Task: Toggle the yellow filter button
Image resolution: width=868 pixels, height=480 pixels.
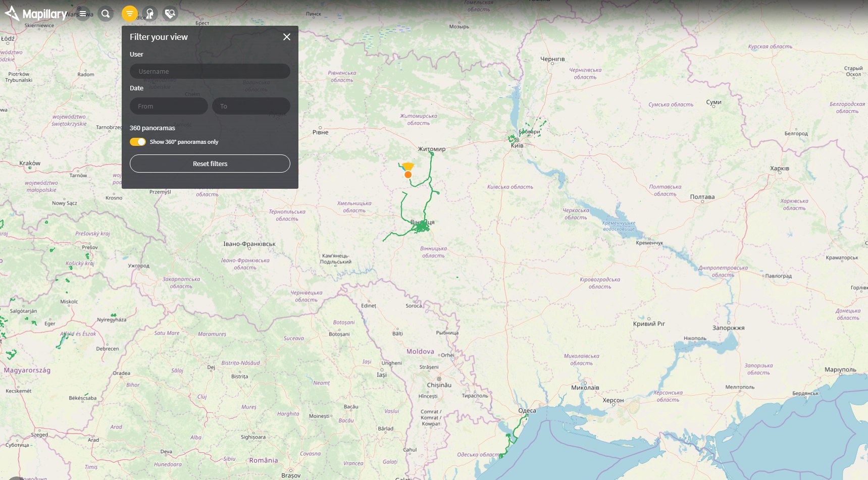Action: pyautogui.click(x=130, y=14)
